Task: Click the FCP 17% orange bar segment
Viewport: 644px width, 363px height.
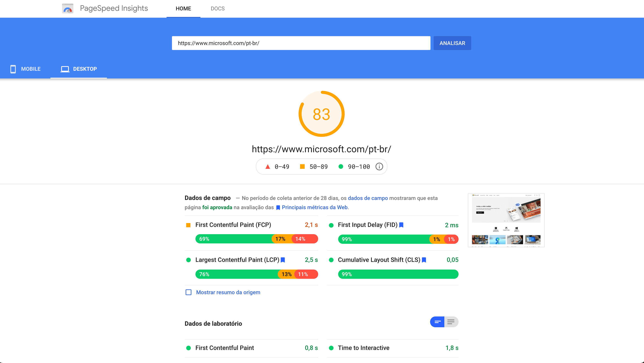Action: [x=282, y=239]
